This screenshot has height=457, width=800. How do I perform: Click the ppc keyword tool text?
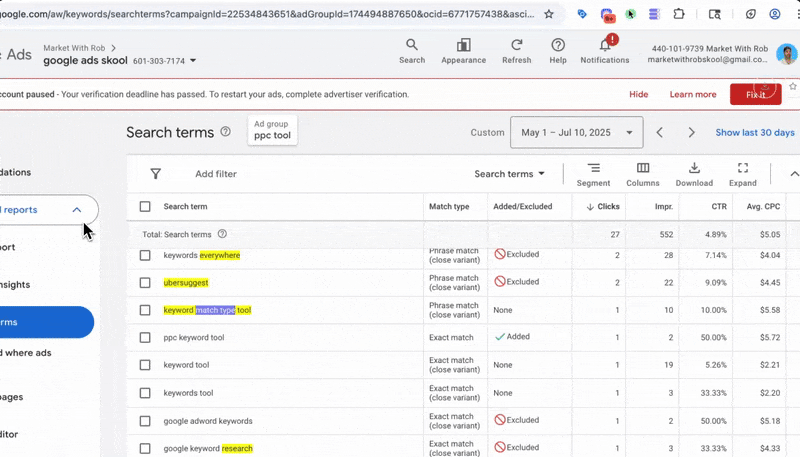point(194,338)
